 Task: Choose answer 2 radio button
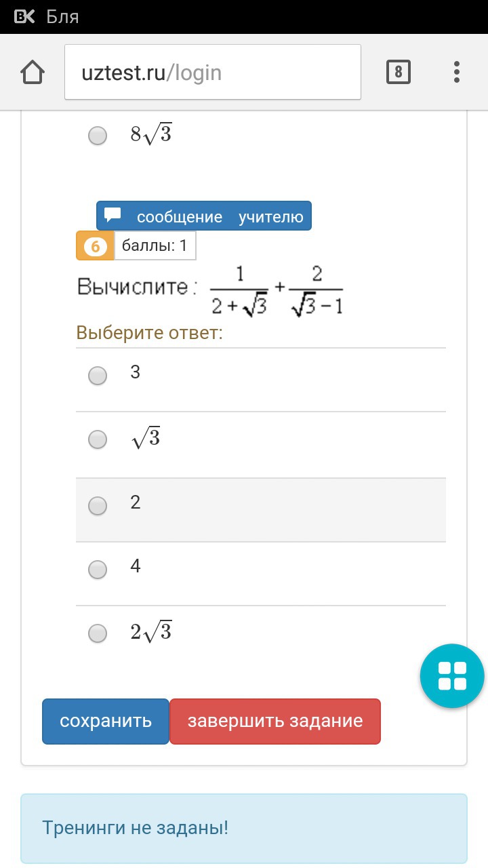tap(98, 505)
